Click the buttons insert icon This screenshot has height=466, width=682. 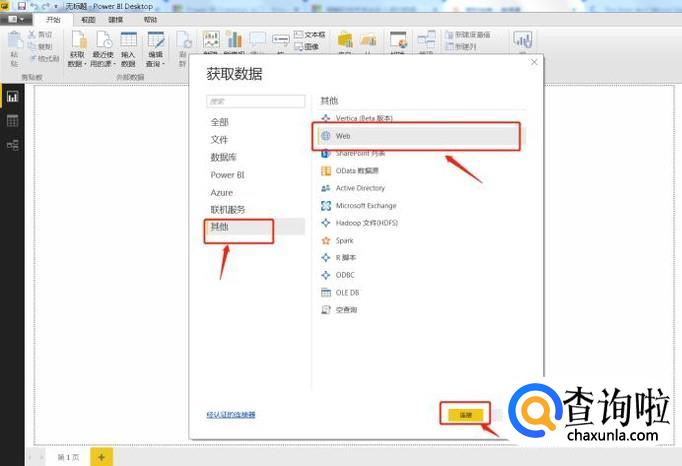[281, 40]
